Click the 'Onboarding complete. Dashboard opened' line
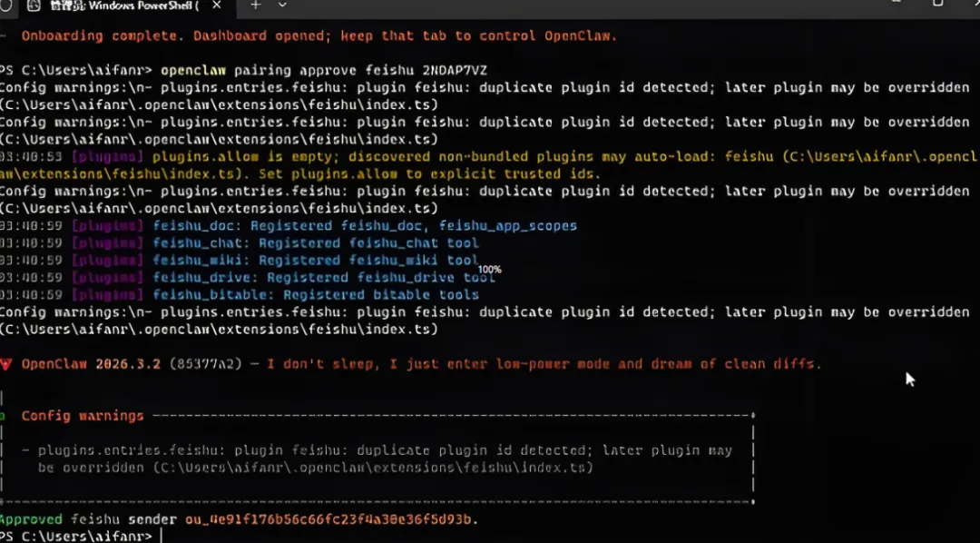This screenshot has height=543, width=980. (319, 35)
